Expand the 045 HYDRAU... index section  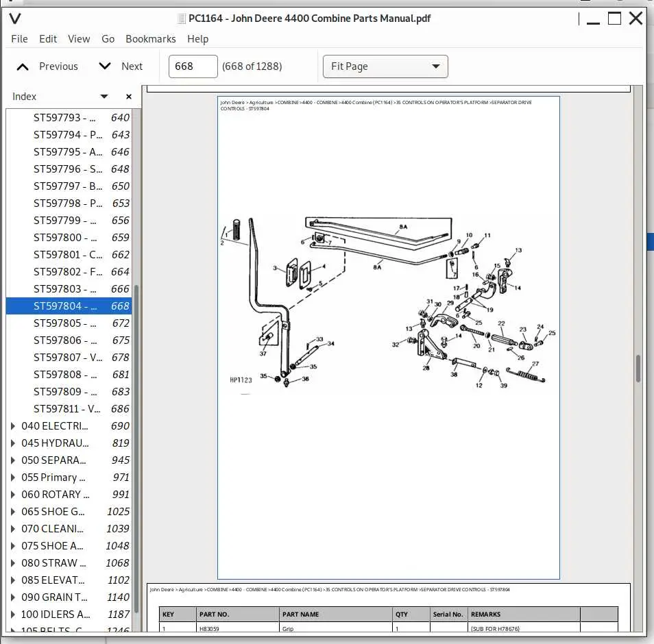(13, 443)
